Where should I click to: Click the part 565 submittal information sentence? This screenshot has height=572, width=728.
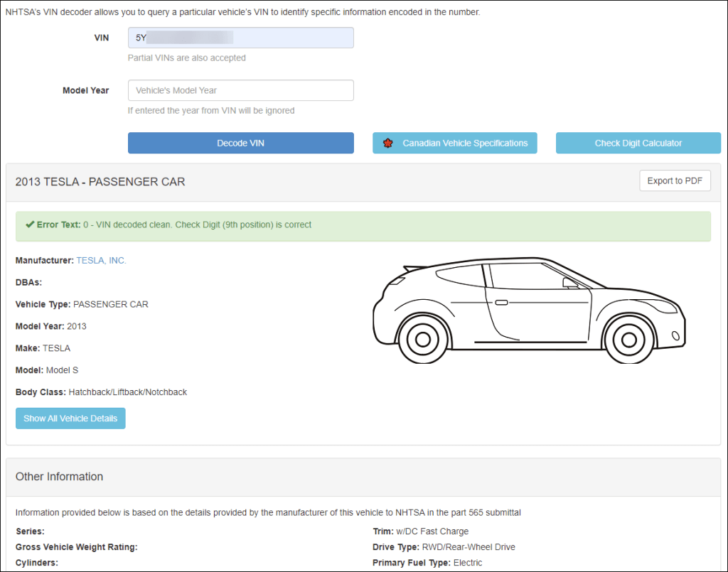268,512
